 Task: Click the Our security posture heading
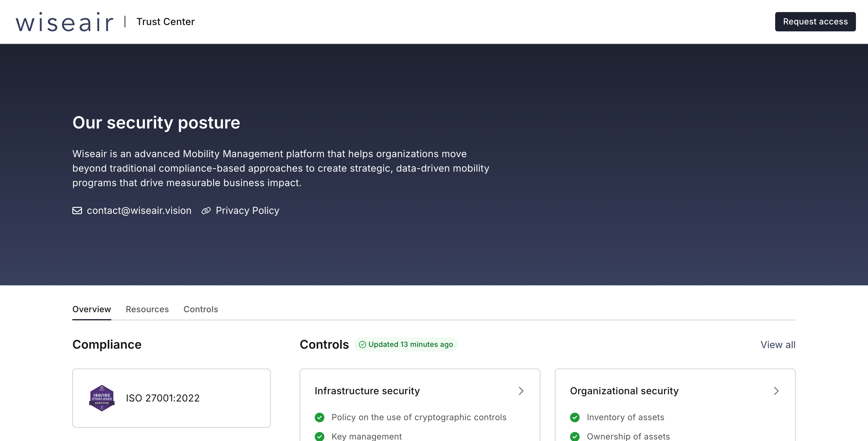point(156,122)
